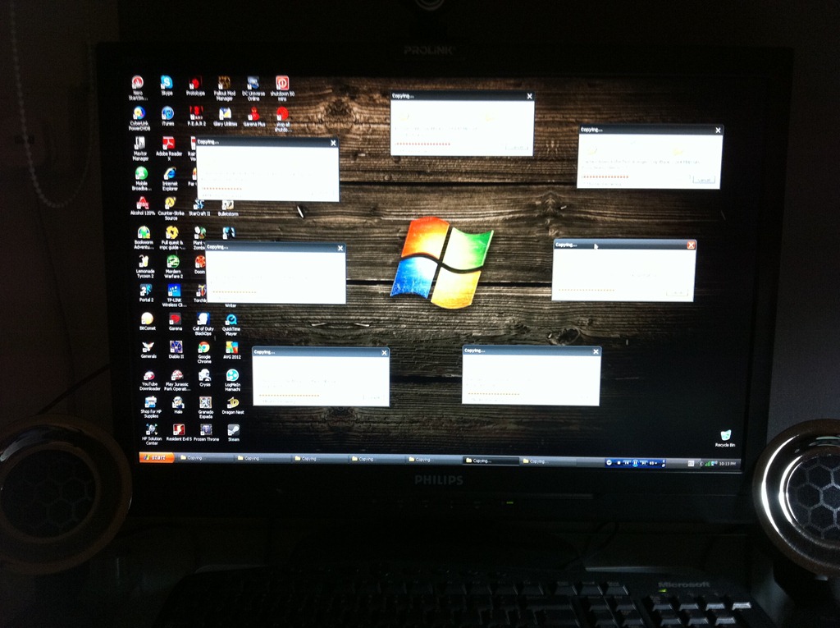Launch DC Universe Online shortcut

253,89
